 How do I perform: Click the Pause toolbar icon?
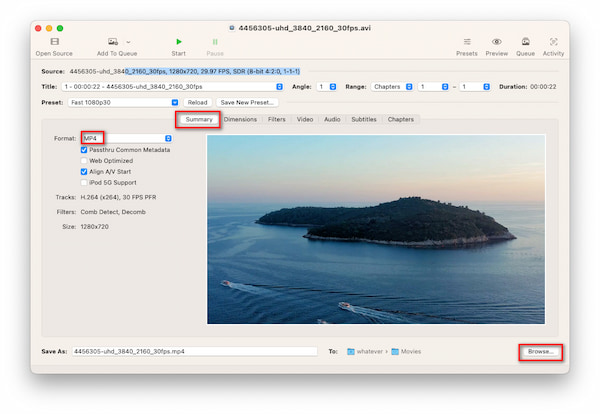click(x=215, y=41)
